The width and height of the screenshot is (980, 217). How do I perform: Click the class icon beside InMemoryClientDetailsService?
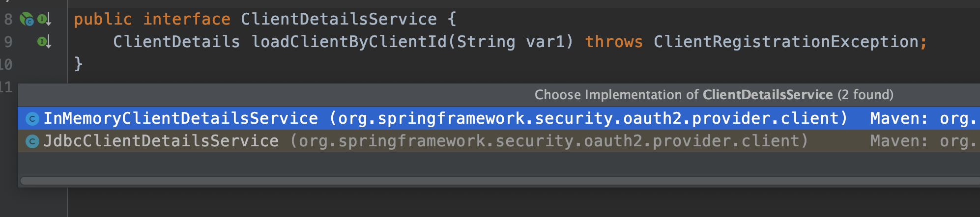pyautogui.click(x=32, y=119)
